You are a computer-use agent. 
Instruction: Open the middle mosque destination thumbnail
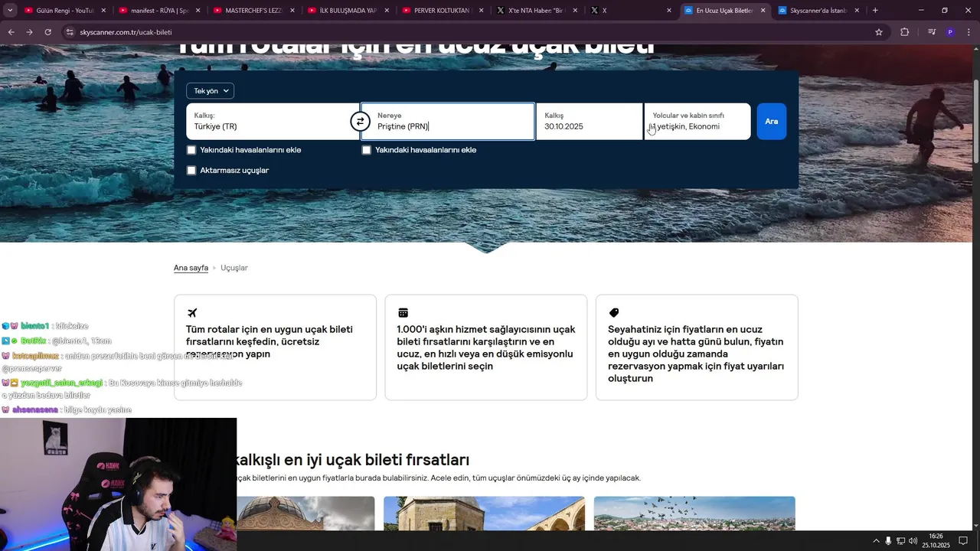484,513
